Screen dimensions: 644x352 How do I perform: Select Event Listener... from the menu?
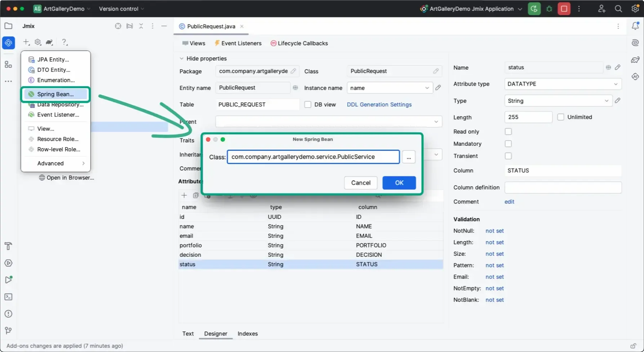pyautogui.click(x=58, y=115)
